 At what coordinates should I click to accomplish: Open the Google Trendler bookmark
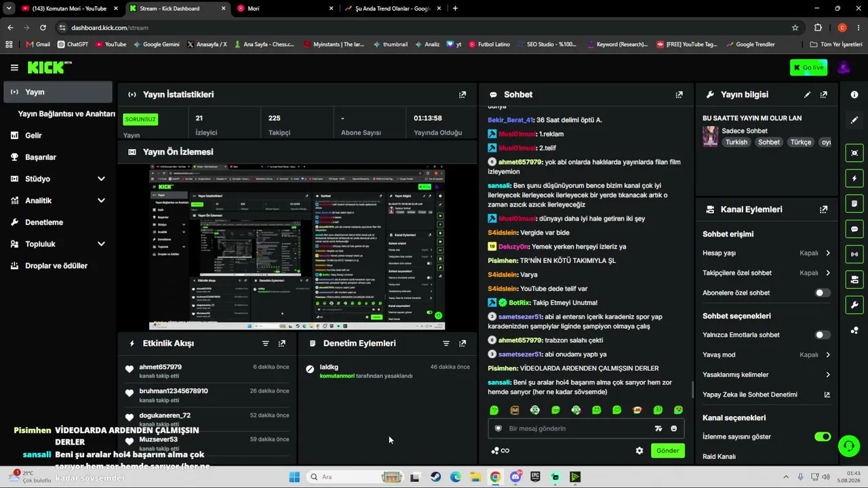pos(751,45)
